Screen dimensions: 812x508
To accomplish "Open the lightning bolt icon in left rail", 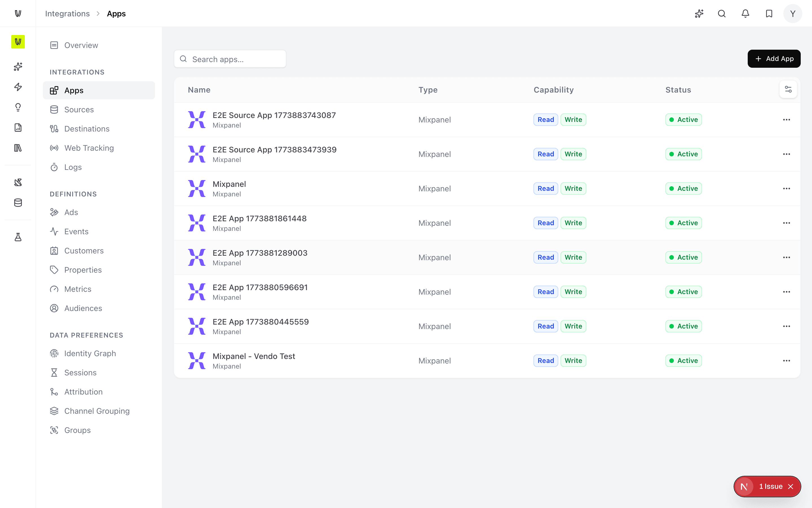I will [x=18, y=87].
